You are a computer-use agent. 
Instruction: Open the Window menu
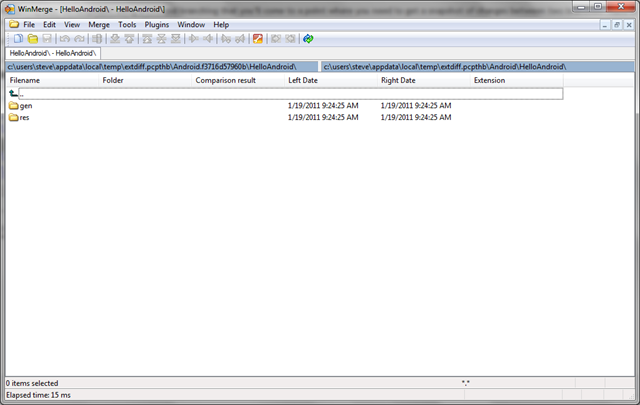(x=191, y=24)
